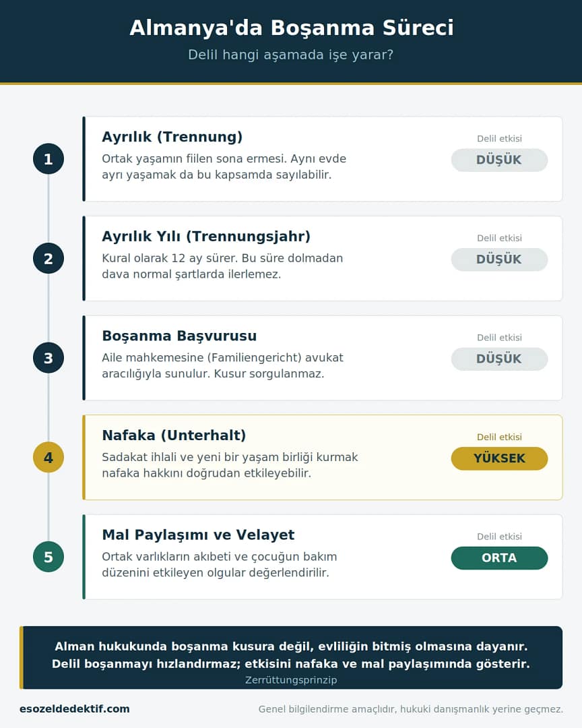Click the step 2 number circle
The width and height of the screenshot is (582, 728).
click(x=48, y=259)
